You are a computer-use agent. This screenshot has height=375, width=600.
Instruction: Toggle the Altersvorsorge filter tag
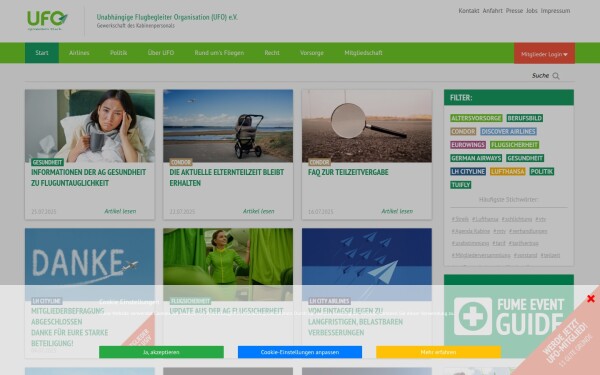(x=476, y=118)
